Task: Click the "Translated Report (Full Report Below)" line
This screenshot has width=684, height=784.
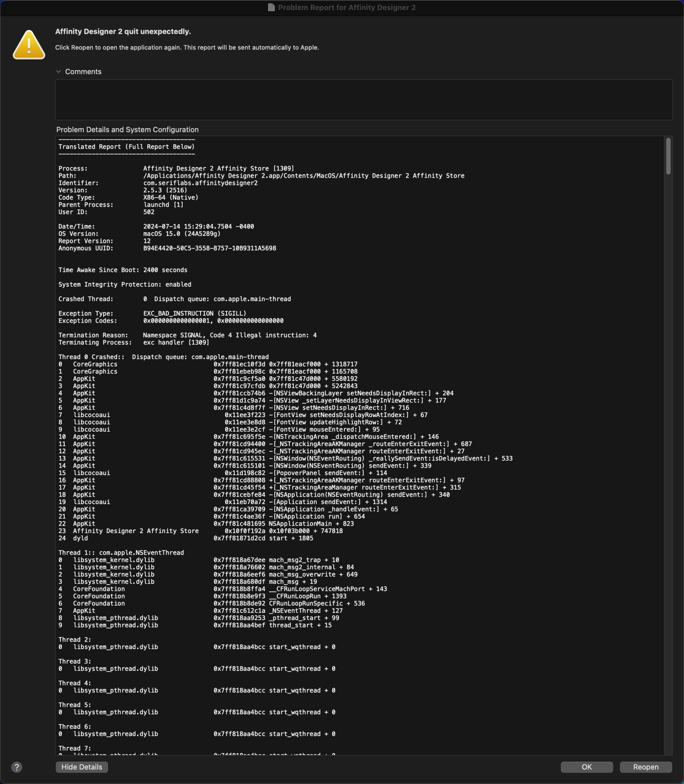Action: [x=127, y=147]
